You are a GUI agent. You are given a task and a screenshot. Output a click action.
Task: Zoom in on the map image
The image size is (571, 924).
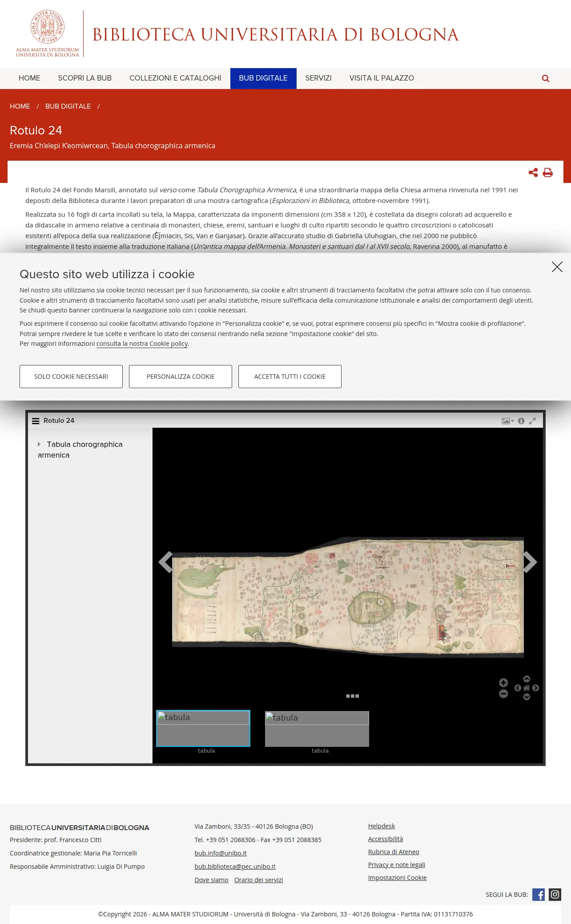[x=503, y=683]
